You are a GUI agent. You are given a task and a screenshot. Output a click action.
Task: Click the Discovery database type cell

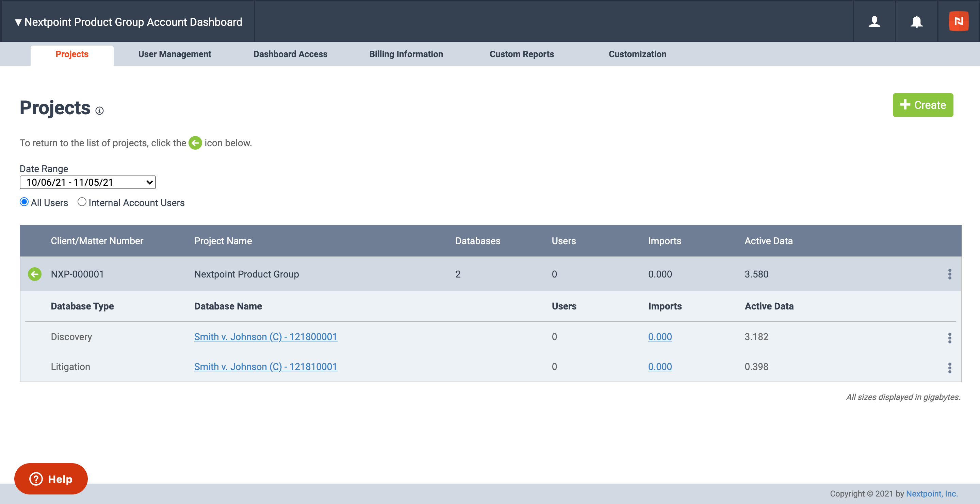[x=71, y=337]
